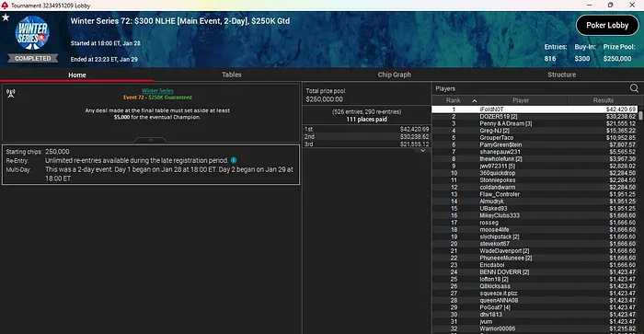
Task: Click the Winter Series logo badge
Action: 32,33
